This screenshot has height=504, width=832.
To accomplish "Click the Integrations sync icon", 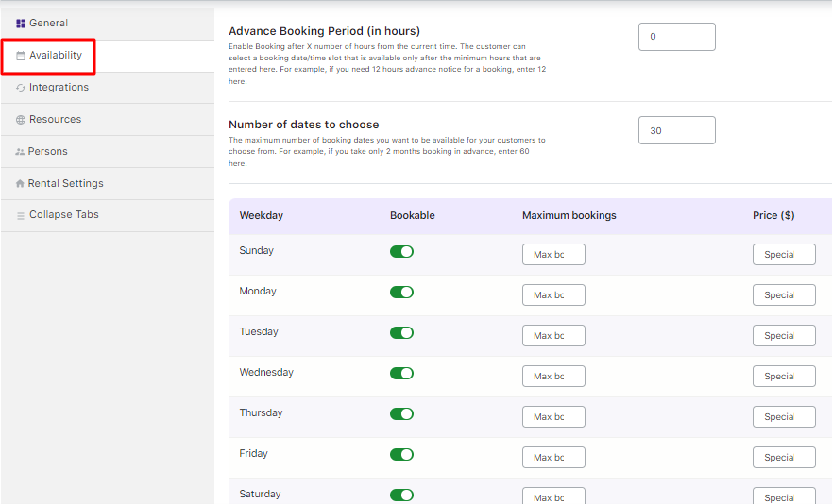I will 21,88.
